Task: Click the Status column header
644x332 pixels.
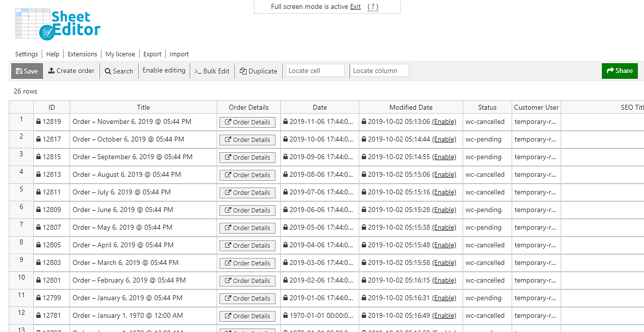Action: tap(487, 107)
